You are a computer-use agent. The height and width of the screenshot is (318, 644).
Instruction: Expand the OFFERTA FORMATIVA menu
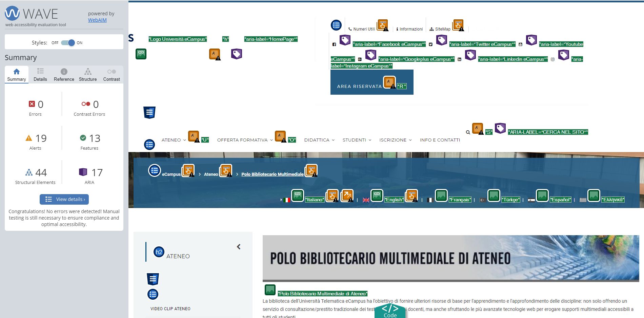(245, 140)
